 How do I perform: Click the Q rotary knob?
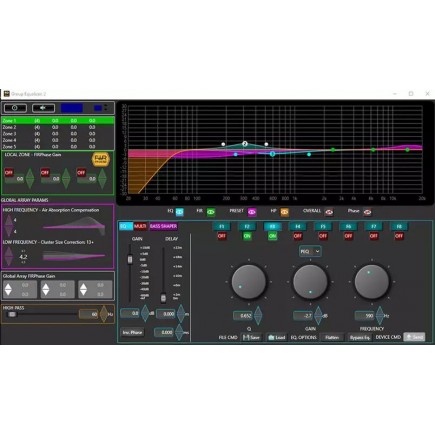point(249,282)
